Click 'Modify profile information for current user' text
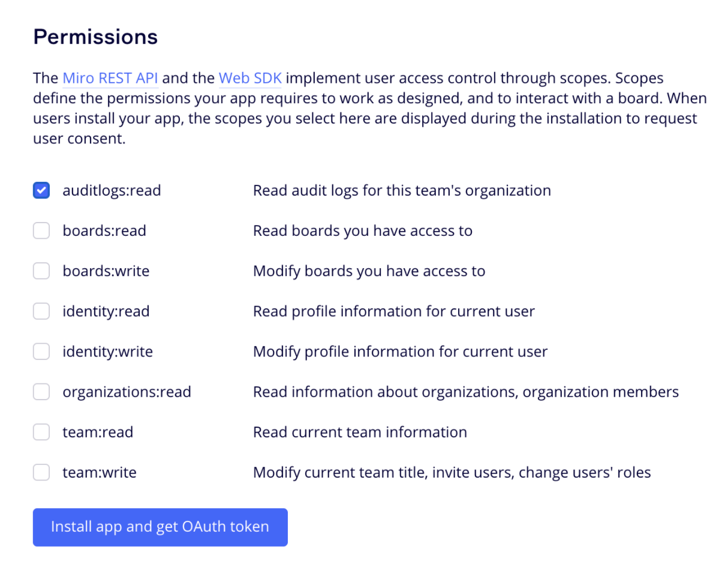The image size is (728, 564). [400, 352]
